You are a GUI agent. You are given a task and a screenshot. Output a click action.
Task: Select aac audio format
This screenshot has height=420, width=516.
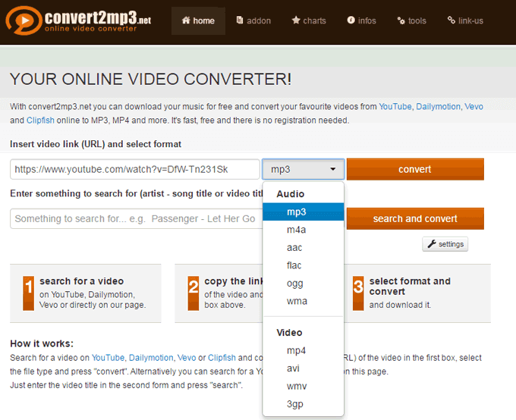(303, 247)
